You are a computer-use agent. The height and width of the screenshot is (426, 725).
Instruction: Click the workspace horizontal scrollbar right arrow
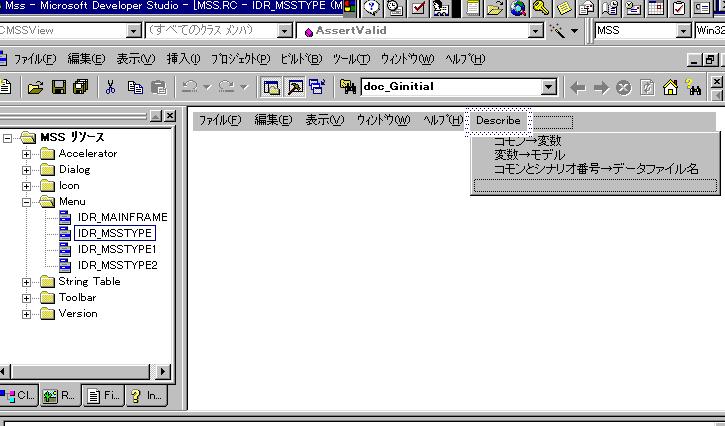point(163,371)
